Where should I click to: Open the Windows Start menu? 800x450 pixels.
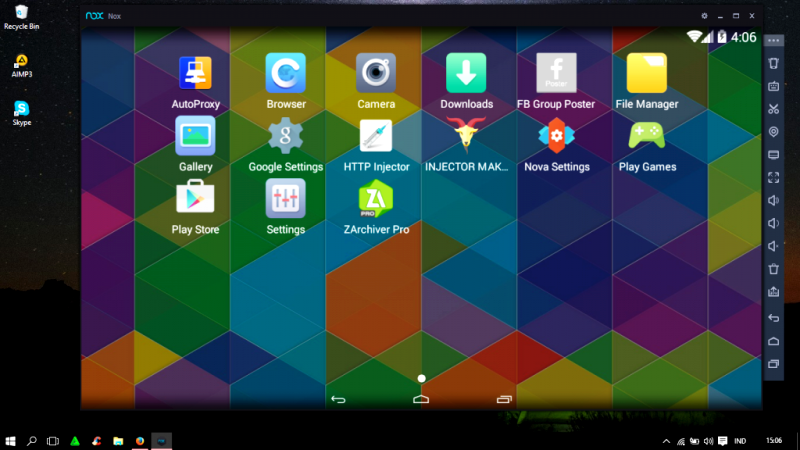click(x=10, y=441)
